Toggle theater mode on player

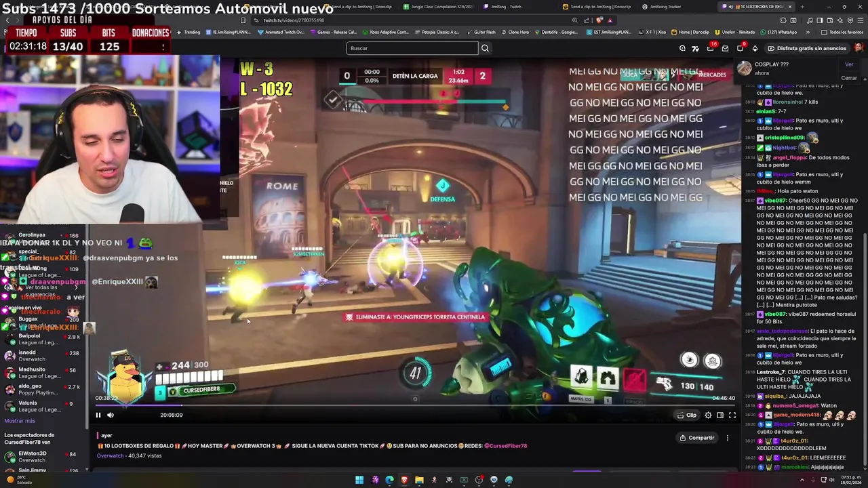pos(720,415)
